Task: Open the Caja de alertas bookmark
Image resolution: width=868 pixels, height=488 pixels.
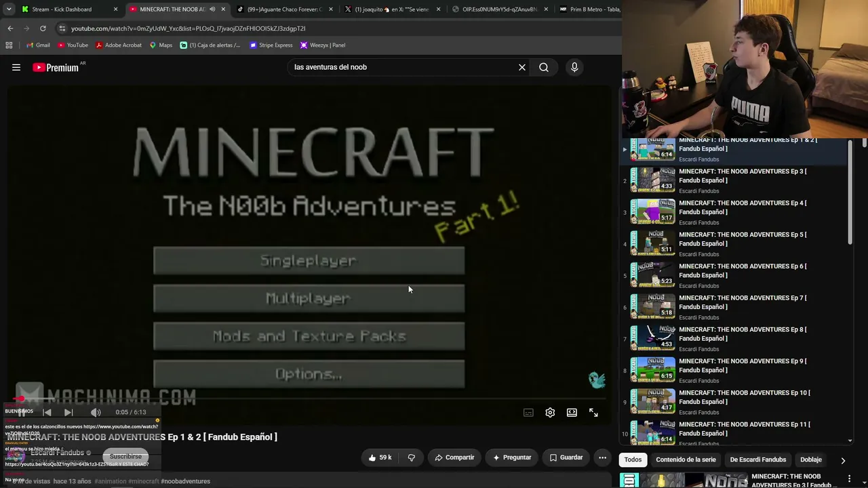Action: (210, 45)
